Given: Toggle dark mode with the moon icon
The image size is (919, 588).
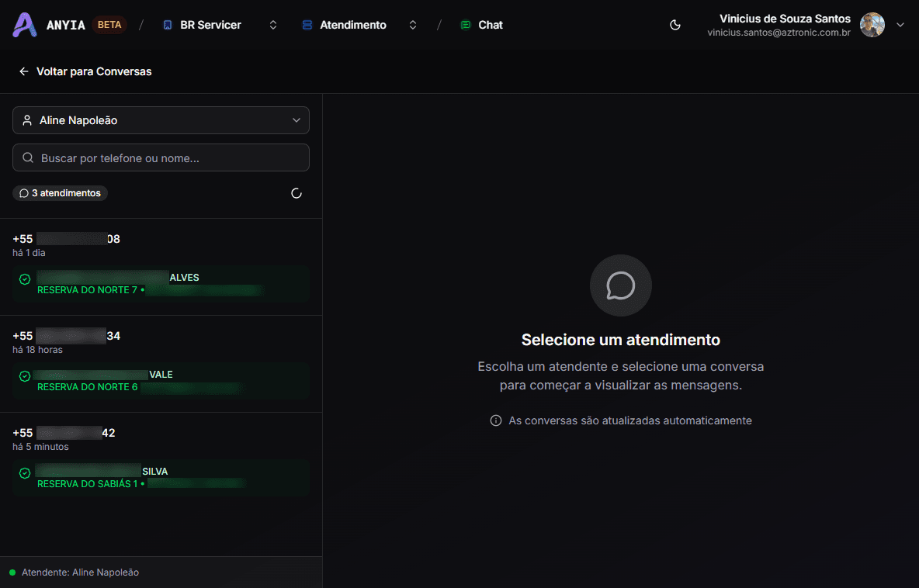Looking at the screenshot, I should (675, 25).
